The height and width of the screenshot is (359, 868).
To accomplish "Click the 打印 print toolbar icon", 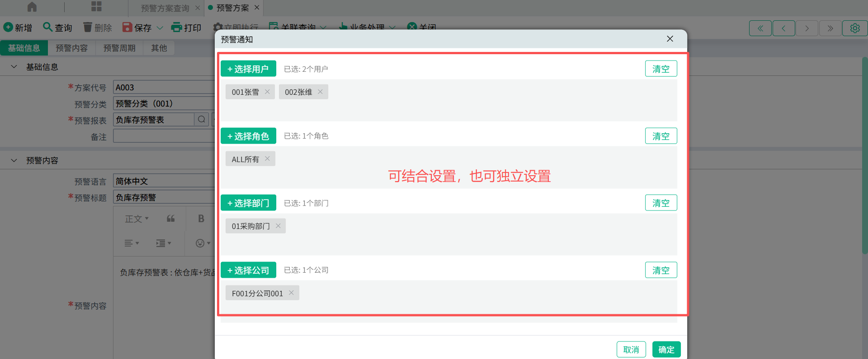I will [x=176, y=28].
